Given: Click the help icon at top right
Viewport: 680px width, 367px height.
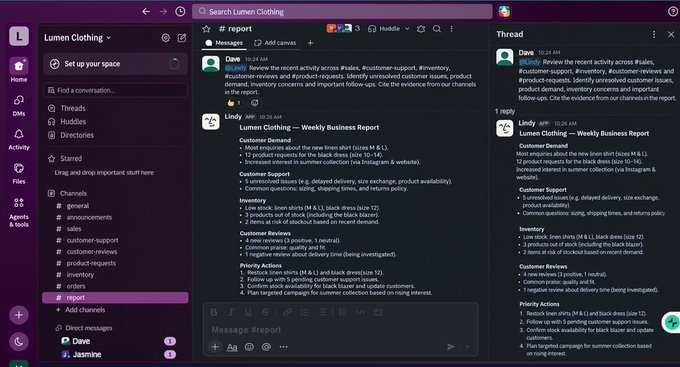Looking at the screenshot, I should [673, 12].
